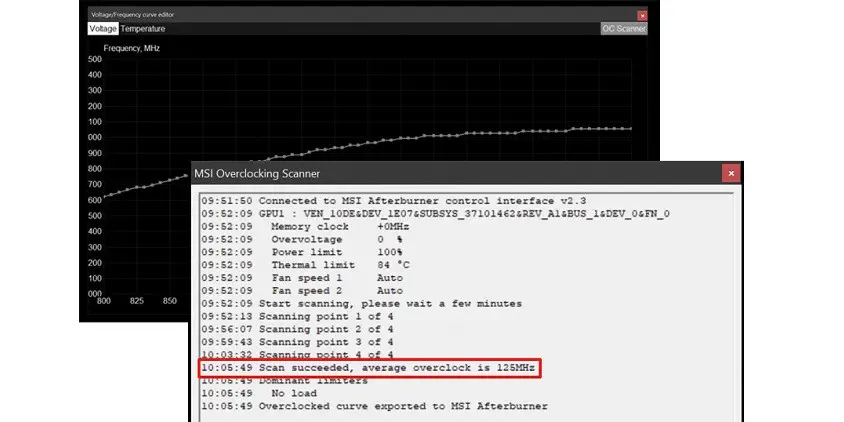Image resolution: width=844 pixels, height=422 pixels.
Task: Click the 'Fan speed 1 Auto' log line
Action: coord(302,278)
